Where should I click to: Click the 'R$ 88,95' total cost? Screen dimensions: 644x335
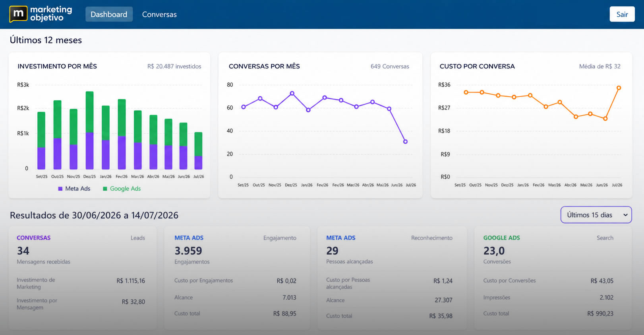point(284,314)
